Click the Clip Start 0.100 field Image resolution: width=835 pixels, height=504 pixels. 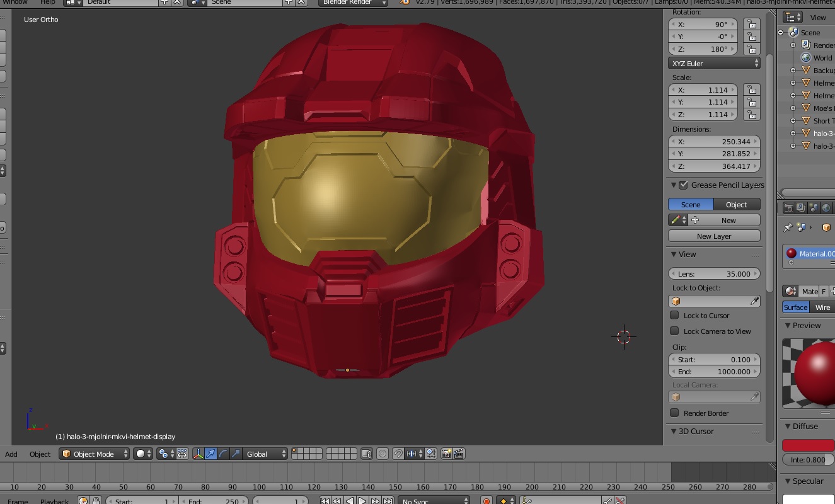pos(714,359)
